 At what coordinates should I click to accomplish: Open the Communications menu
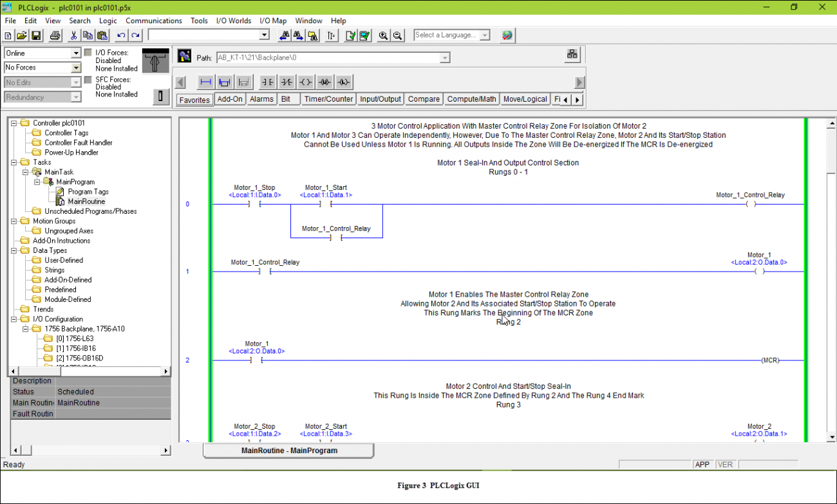[154, 21]
